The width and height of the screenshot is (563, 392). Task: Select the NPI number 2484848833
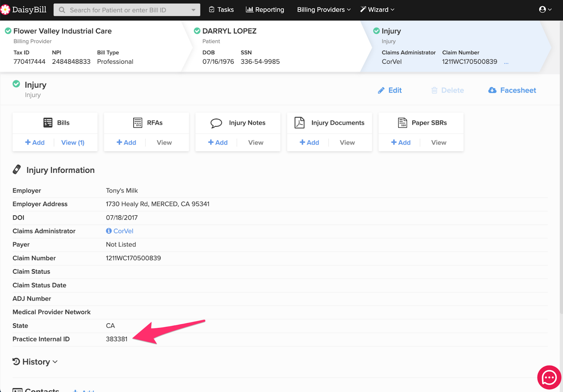tap(71, 62)
